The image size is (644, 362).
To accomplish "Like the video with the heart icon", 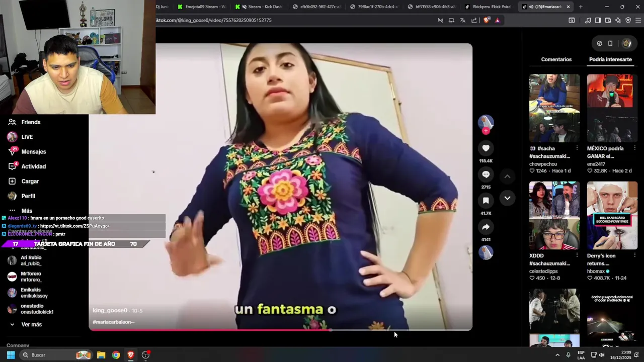I will click(x=486, y=148).
